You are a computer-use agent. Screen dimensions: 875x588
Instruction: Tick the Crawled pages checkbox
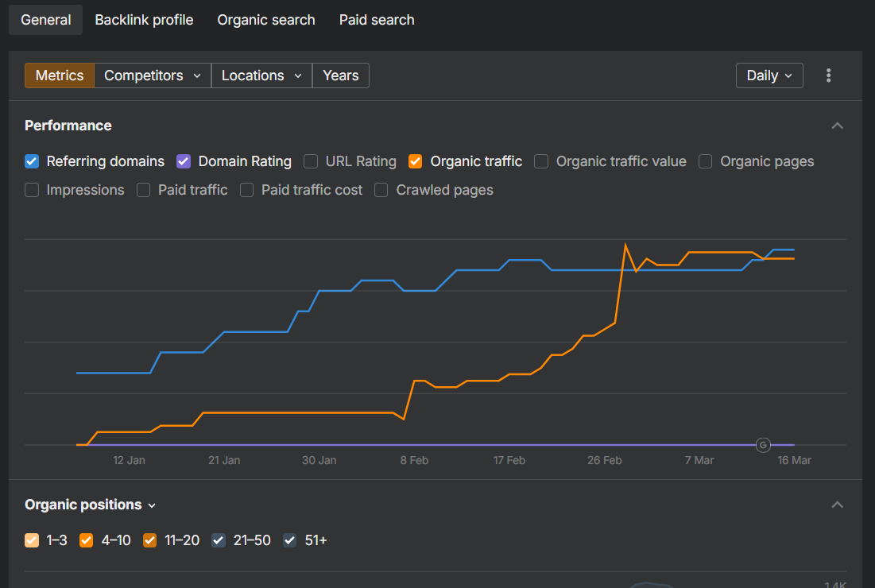click(x=381, y=190)
